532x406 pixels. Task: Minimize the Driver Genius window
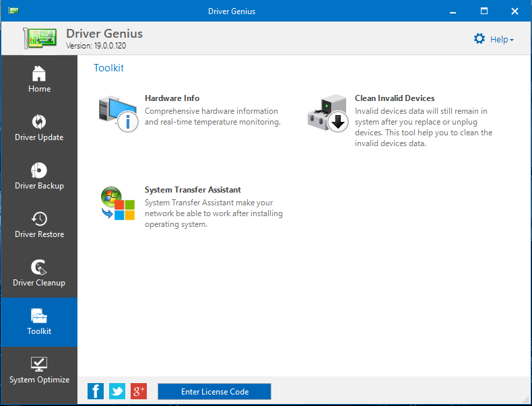click(x=453, y=11)
